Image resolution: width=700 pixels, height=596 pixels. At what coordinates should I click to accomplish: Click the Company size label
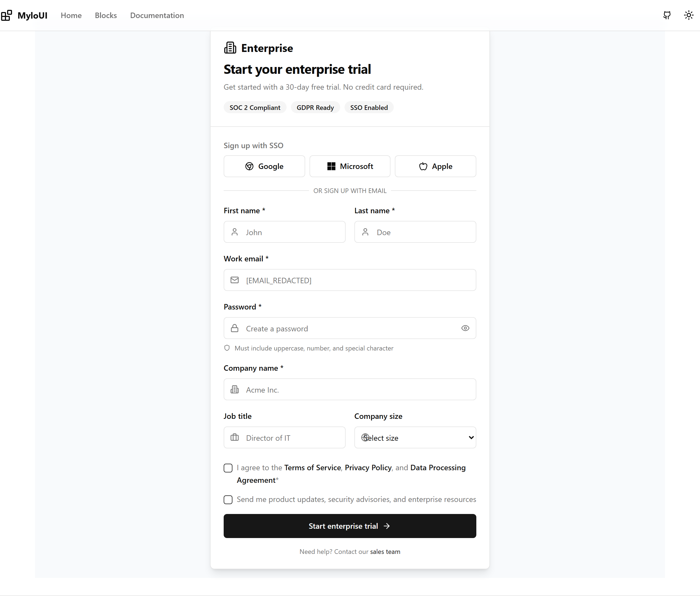tap(378, 416)
